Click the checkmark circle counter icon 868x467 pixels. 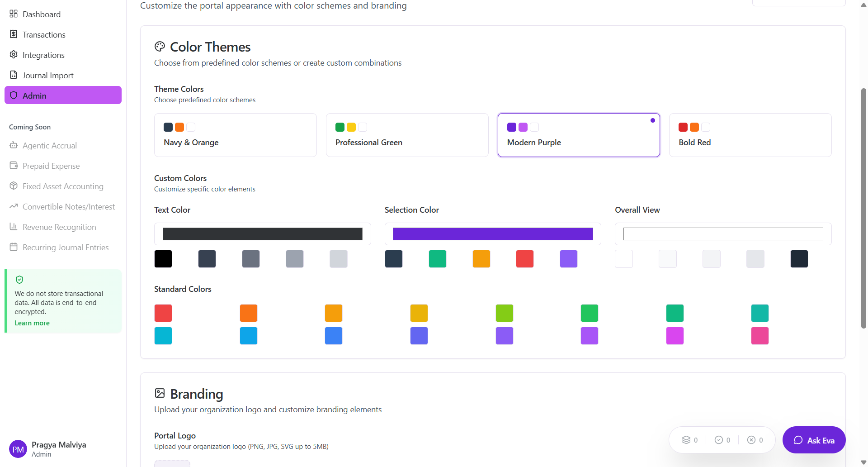tap(718, 440)
